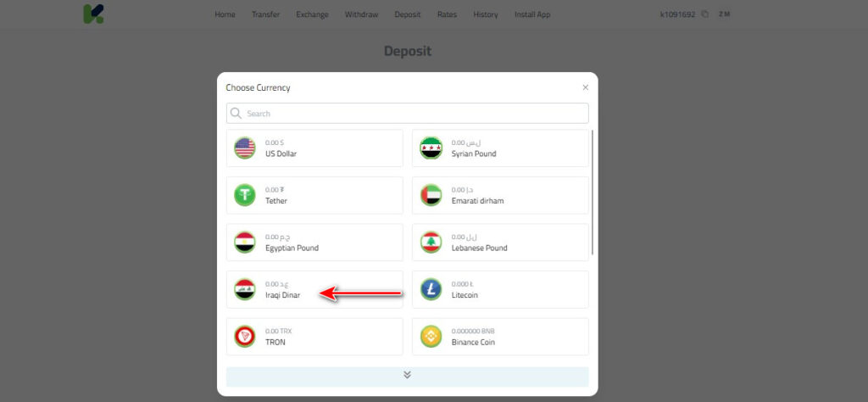Click Install App in the navigation

532,14
